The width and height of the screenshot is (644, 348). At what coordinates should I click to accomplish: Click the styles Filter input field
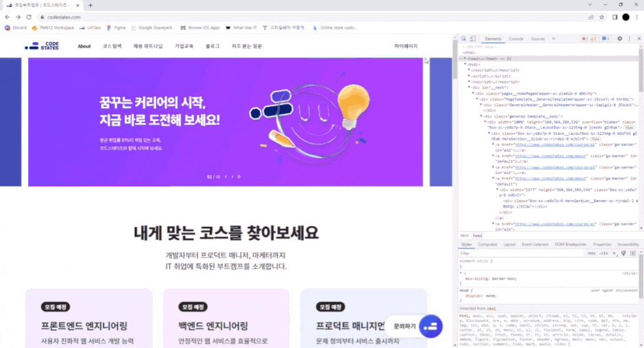pos(521,253)
